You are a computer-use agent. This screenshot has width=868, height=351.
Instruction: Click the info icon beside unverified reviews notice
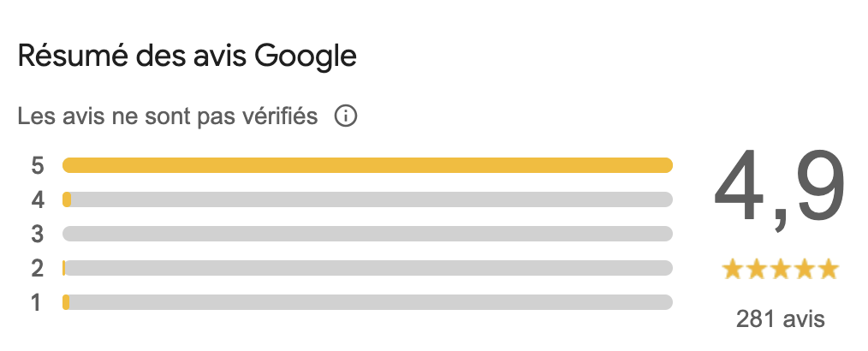click(x=346, y=116)
